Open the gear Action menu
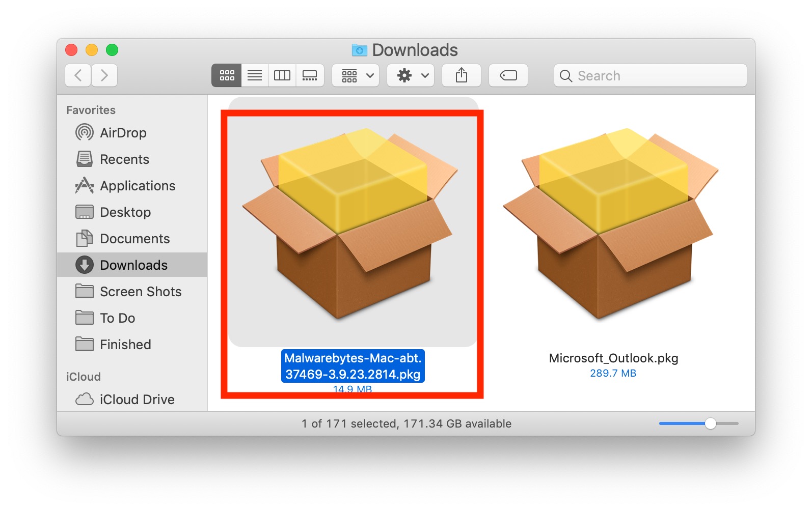The width and height of the screenshot is (812, 511). click(x=411, y=76)
